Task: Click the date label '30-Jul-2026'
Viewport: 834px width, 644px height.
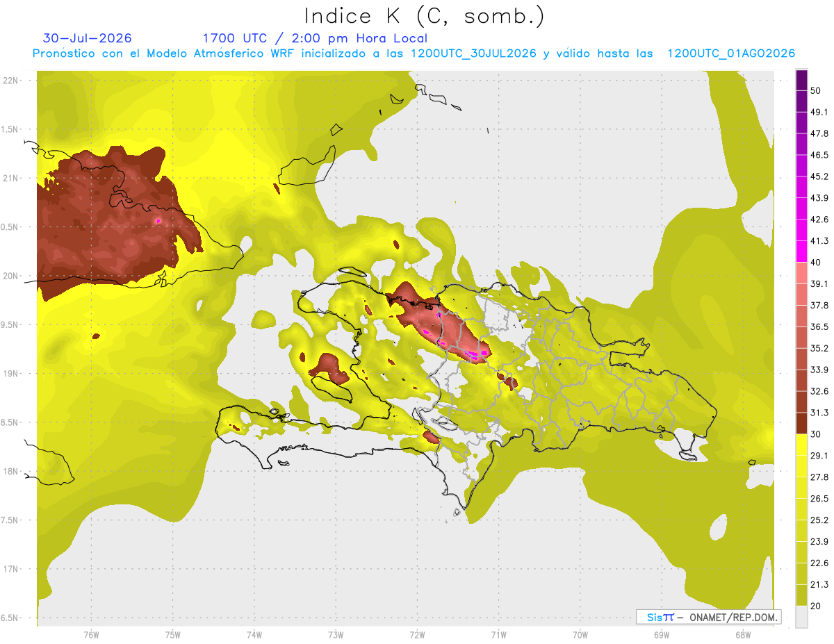Action: pyautogui.click(x=88, y=38)
